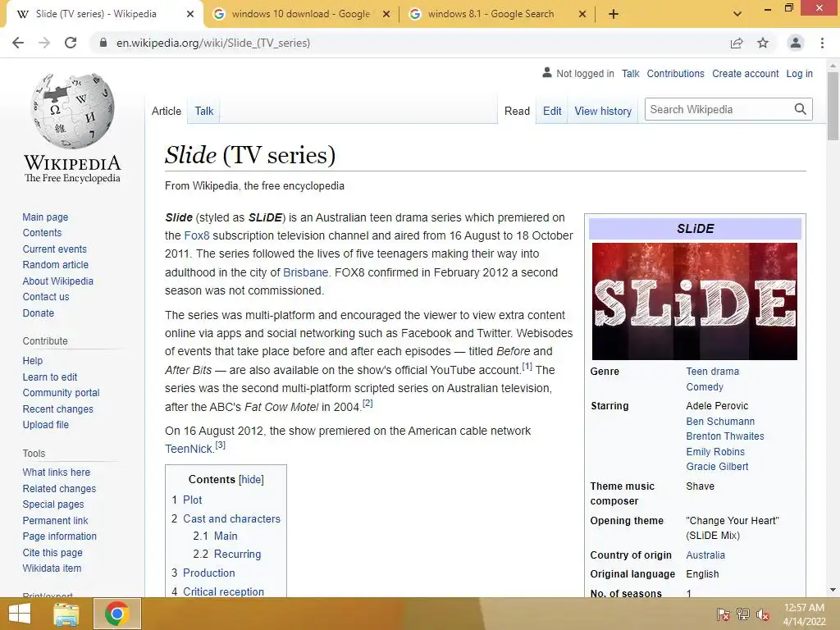Image resolution: width=840 pixels, height=630 pixels.
Task: Open Brenton Thwaites link in infobox
Action: [725, 436]
